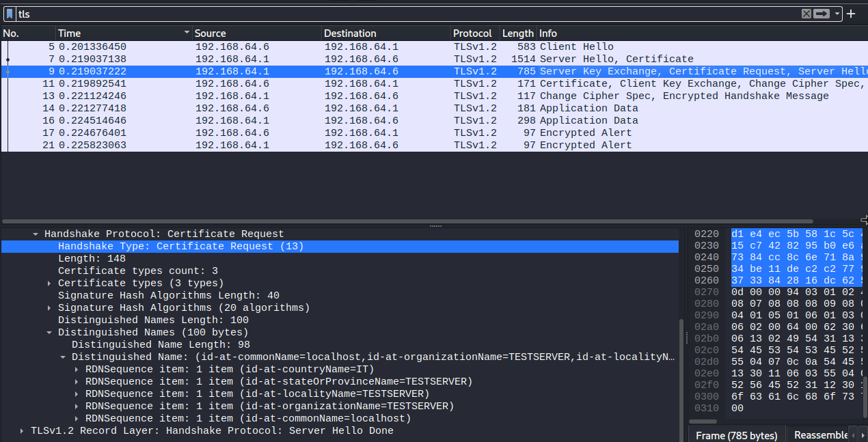This screenshot has width=868, height=442.
Task: Select packet 11 Certificate, Client Key Exchange
Action: point(434,83)
